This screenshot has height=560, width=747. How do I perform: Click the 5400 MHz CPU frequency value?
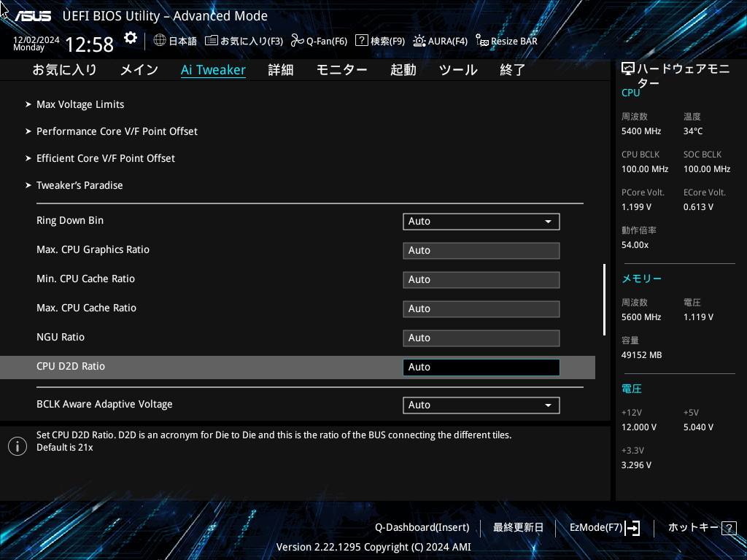coord(641,131)
